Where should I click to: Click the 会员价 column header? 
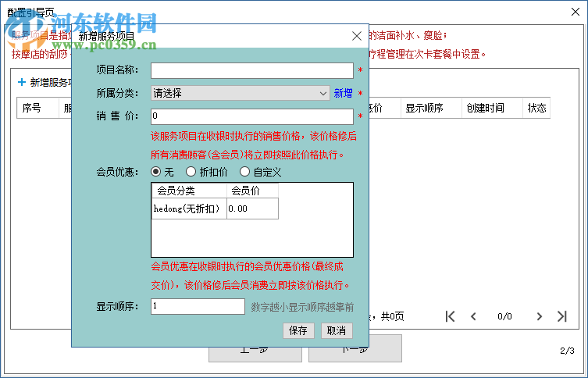point(252,191)
